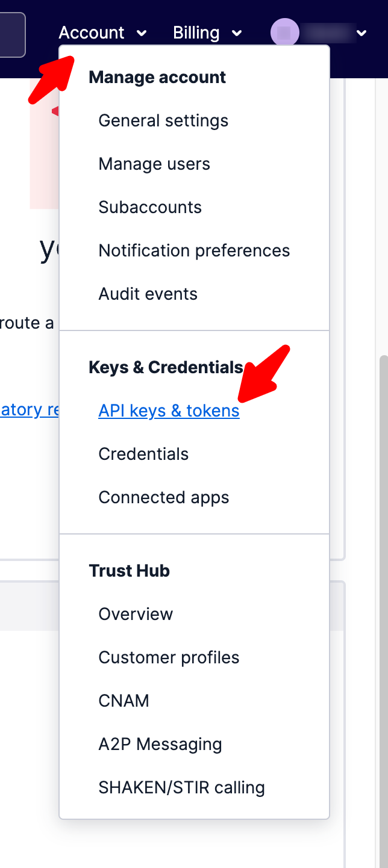Go to Subaccounts
Image resolution: width=388 pixels, height=868 pixels.
coord(150,207)
